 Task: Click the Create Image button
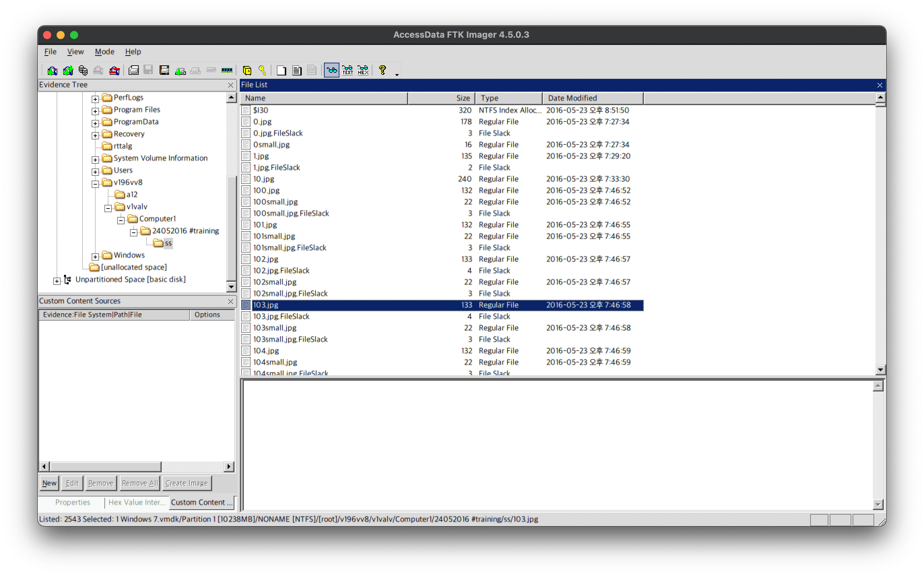point(187,483)
